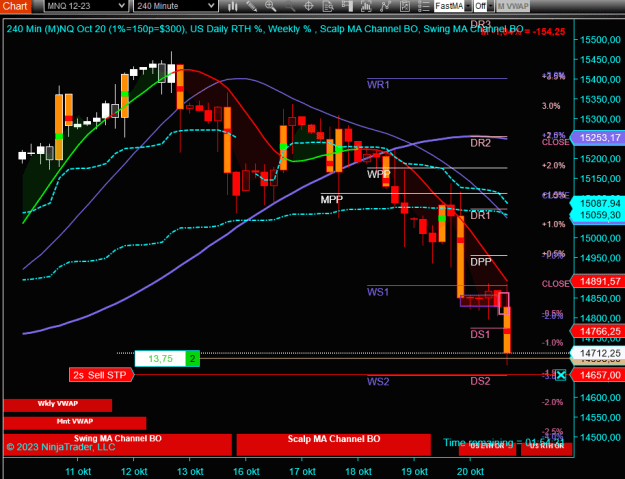Click the MPP pivot label
The image size is (625, 479).
[332, 199]
